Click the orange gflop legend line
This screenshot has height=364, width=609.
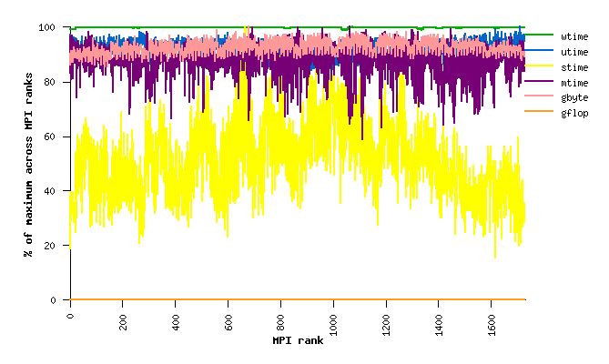[x=539, y=111]
